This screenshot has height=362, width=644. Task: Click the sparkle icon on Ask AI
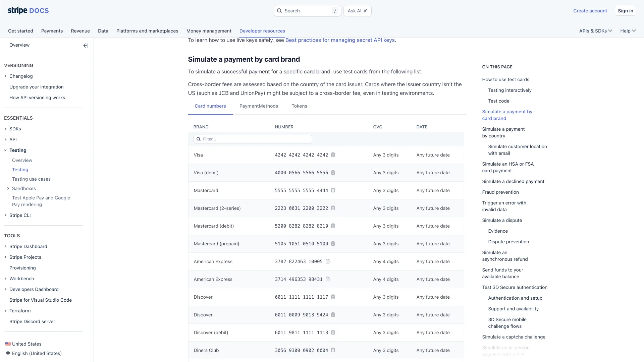pos(365,11)
